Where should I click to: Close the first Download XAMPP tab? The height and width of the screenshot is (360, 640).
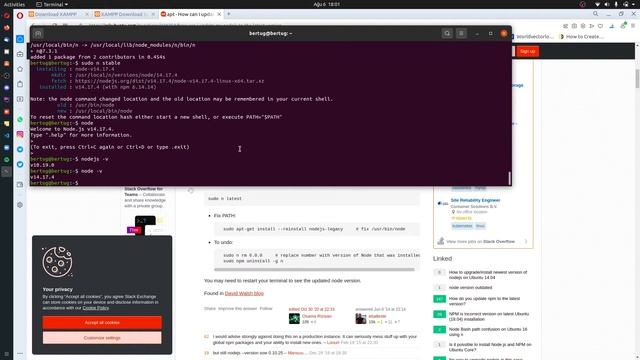click(87, 14)
